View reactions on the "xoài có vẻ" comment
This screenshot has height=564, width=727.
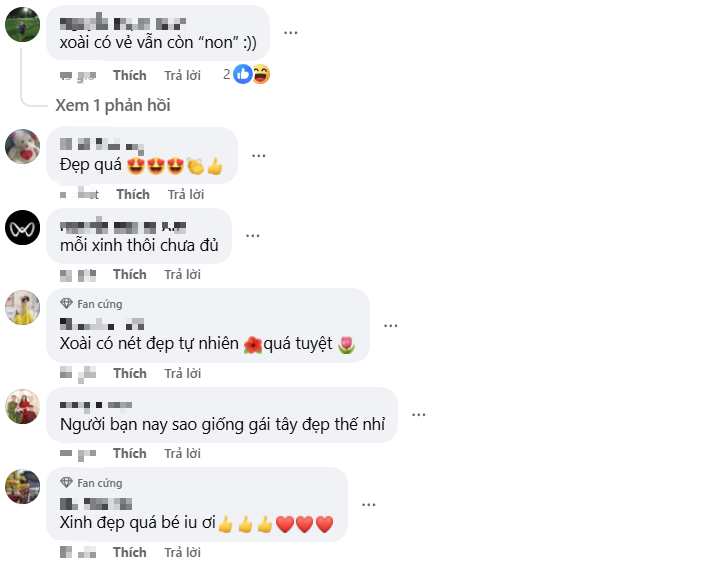click(250, 74)
